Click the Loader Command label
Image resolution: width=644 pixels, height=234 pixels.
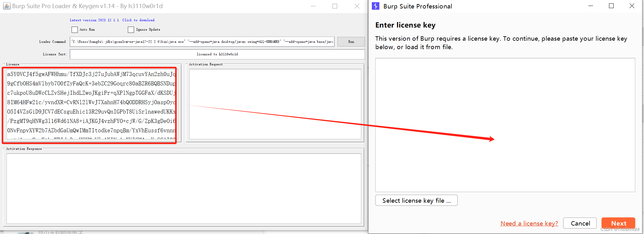coord(53,42)
